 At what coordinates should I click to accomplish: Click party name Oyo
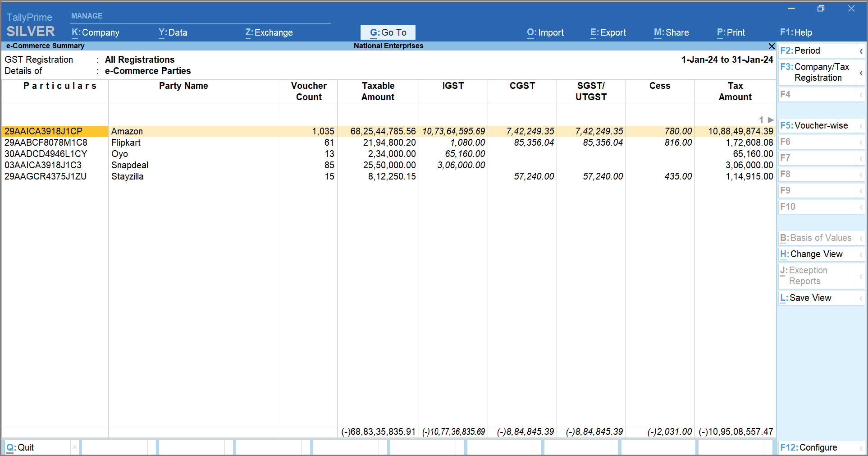click(119, 154)
